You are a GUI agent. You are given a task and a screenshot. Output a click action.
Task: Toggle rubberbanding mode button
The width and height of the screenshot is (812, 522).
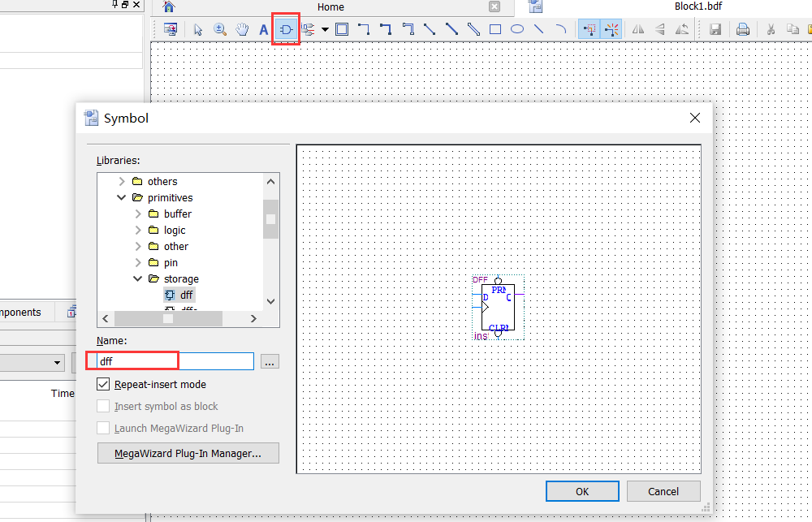[611, 29]
